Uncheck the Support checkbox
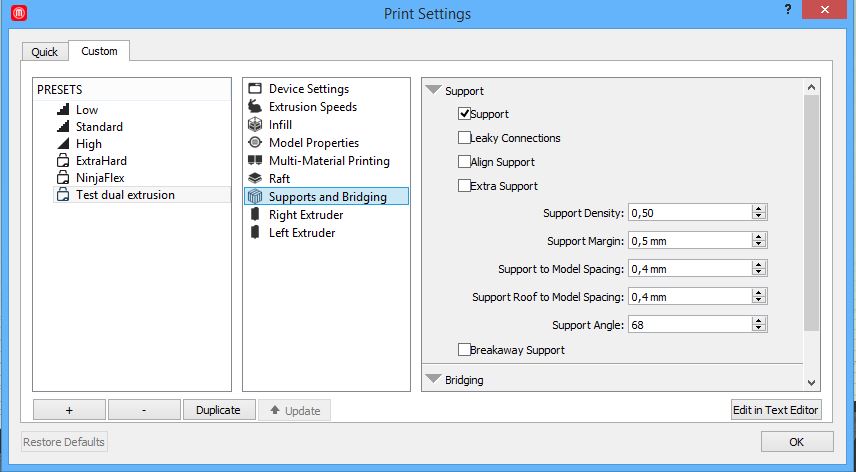This screenshot has width=856, height=472. coord(464,114)
